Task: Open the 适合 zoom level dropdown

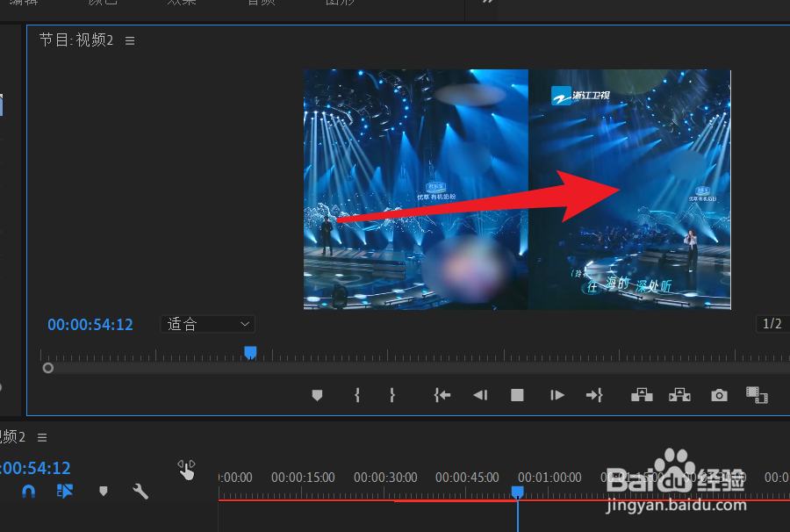Action: pyautogui.click(x=207, y=324)
